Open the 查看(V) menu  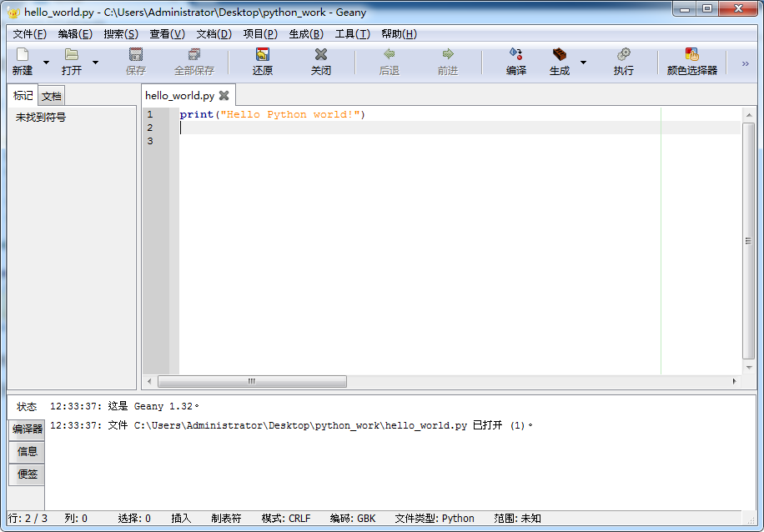pyautogui.click(x=167, y=34)
